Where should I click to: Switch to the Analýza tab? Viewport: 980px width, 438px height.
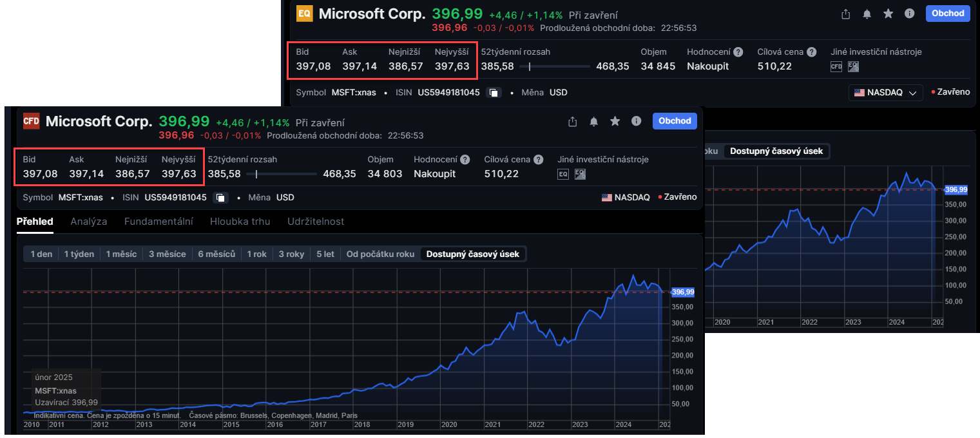tap(89, 222)
